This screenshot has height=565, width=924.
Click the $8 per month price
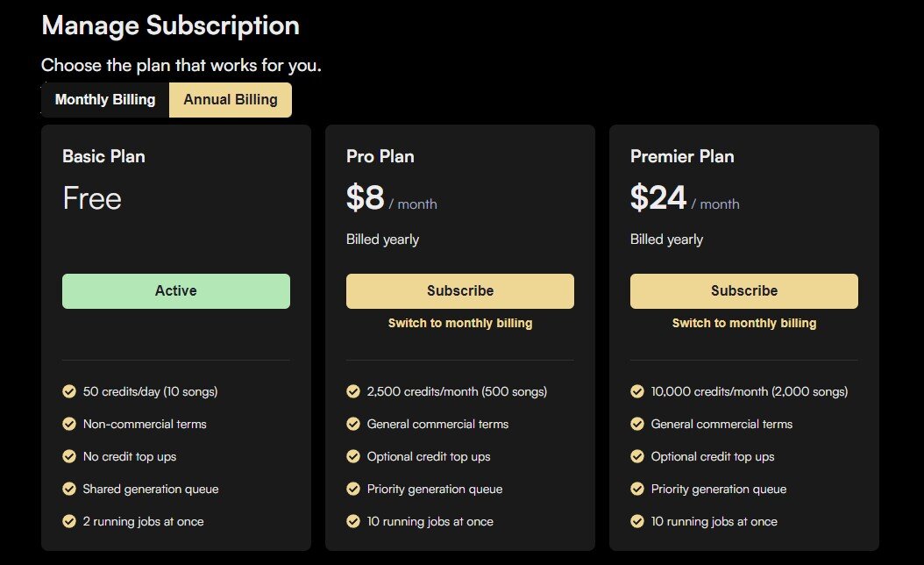(x=366, y=199)
